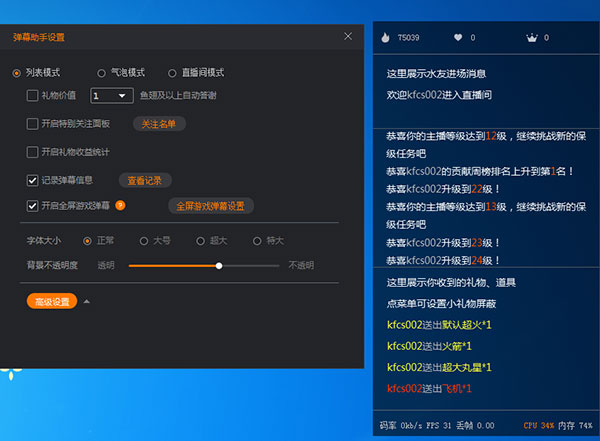Image resolution: width=600 pixels, height=441 pixels.
Task: Close the 弹幕助手设置 dialog
Action: pyautogui.click(x=348, y=36)
